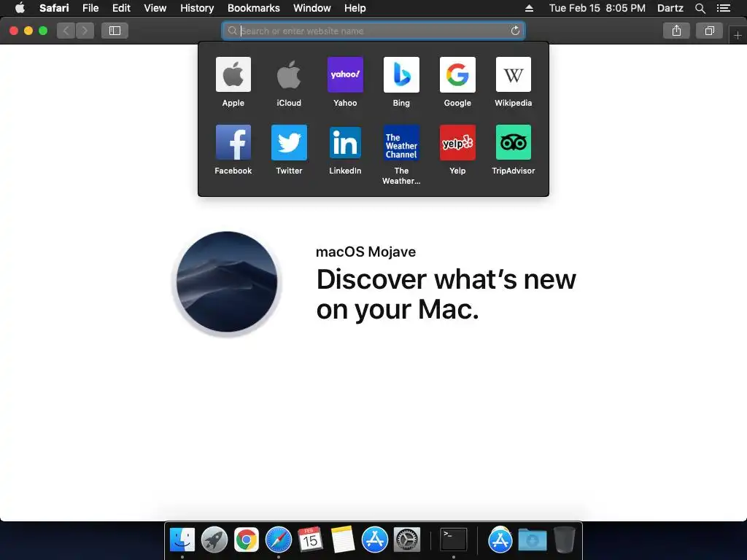Open Finder from the Dock
Viewport: 747px width, 560px height.
click(182, 540)
